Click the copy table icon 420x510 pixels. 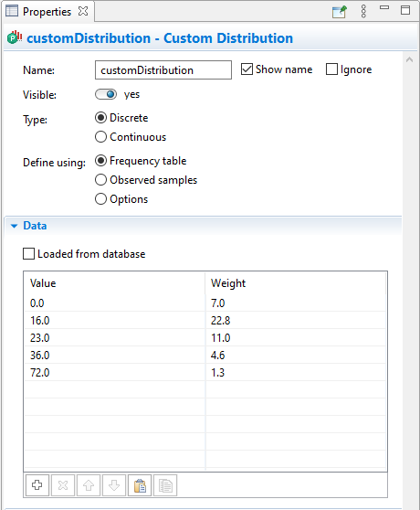click(x=165, y=485)
